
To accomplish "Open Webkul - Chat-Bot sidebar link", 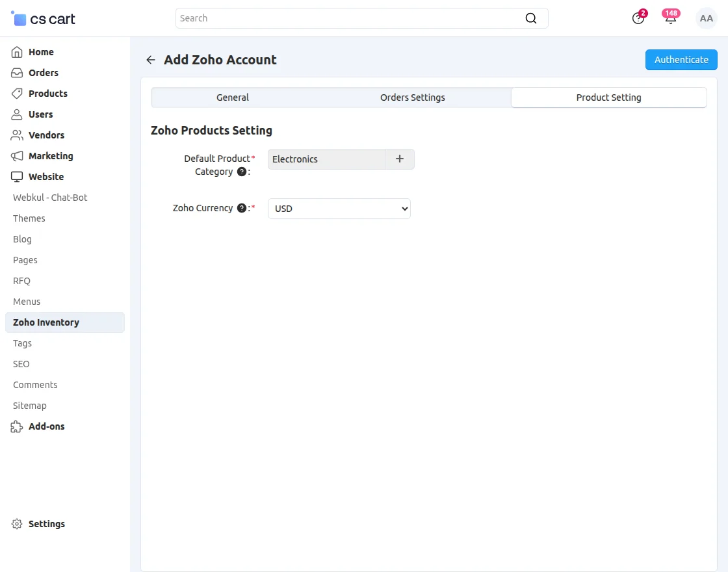I will [x=50, y=198].
